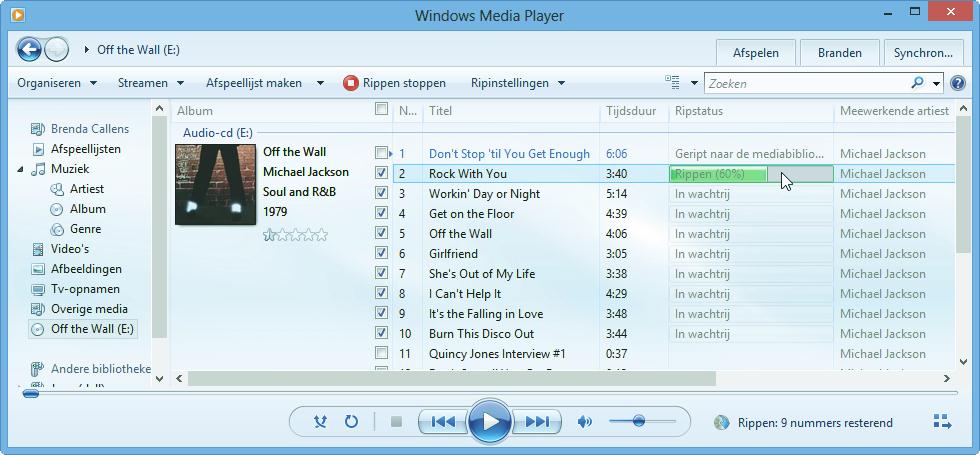Click the view options icon
980x455 pixels.
(x=672, y=82)
